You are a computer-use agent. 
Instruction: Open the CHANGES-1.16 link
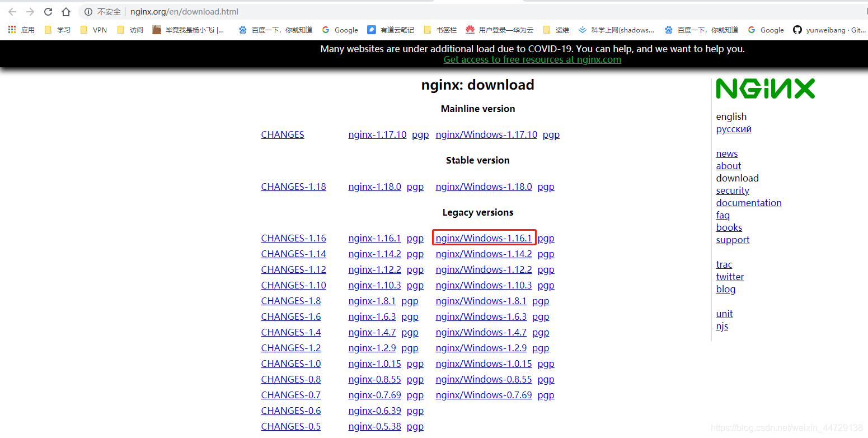293,238
